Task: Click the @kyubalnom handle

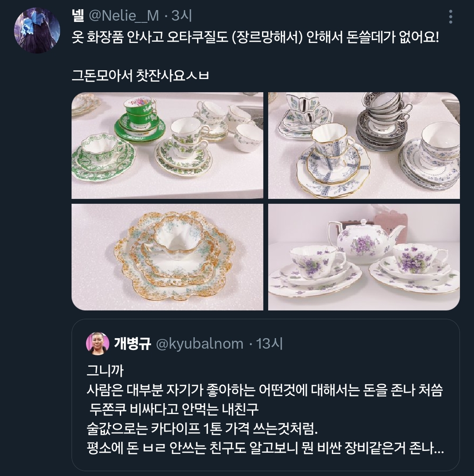Action: click(199, 344)
